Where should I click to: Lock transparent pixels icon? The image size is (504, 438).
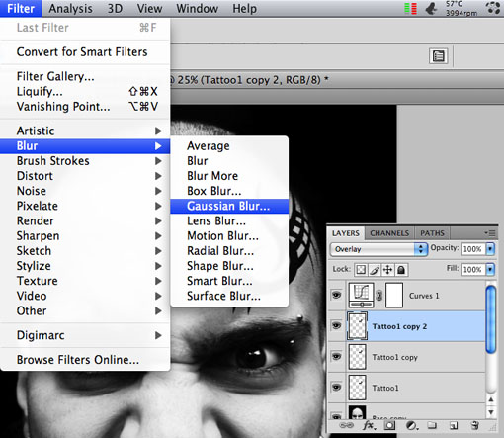click(x=361, y=270)
